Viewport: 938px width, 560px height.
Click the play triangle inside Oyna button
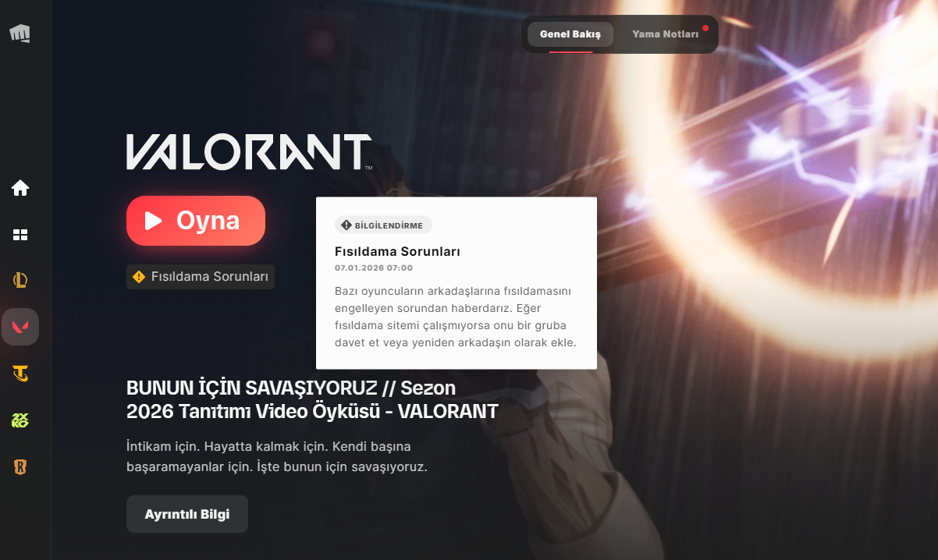(x=153, y=221)
